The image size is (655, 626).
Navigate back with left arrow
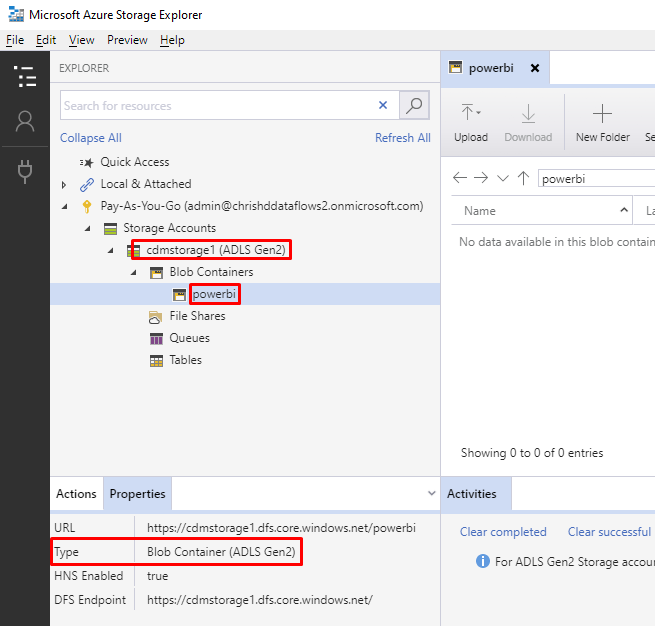(460, 178)
